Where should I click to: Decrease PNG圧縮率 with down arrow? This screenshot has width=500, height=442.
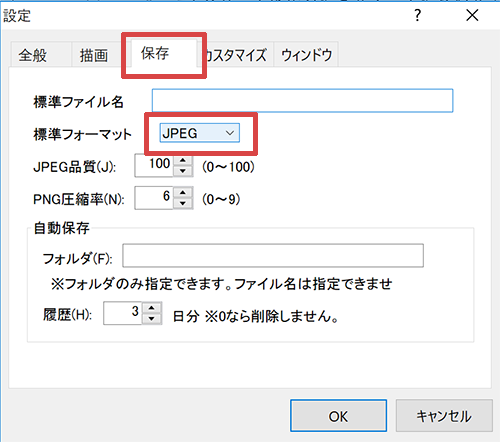(183, 203)
